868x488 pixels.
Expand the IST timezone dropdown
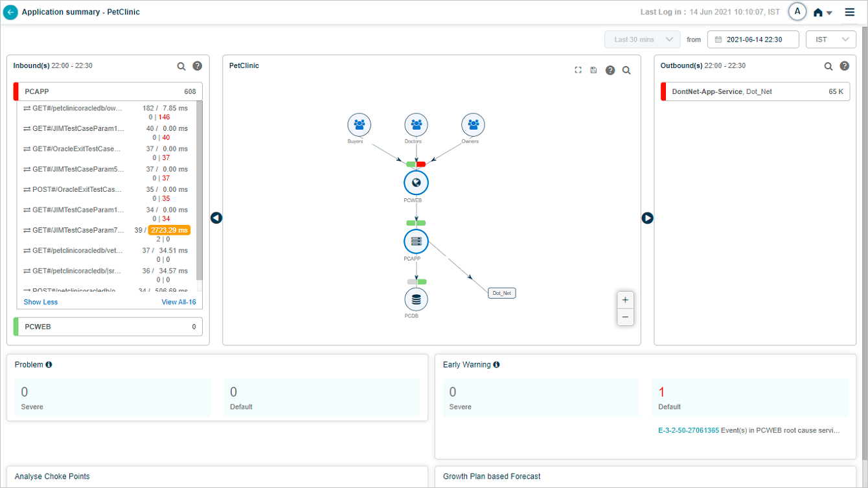830,40
